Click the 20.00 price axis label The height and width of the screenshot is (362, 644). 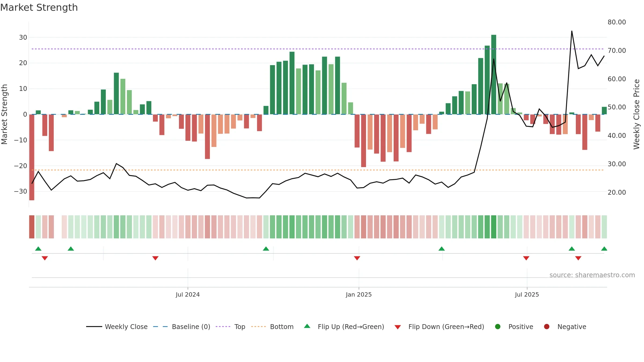tap(617, 192)
